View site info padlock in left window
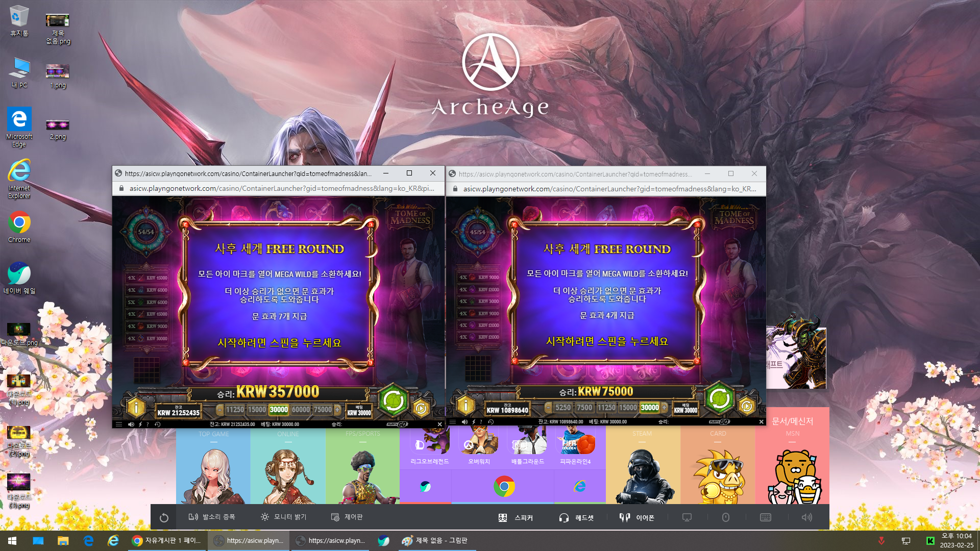 click(121, 188)
